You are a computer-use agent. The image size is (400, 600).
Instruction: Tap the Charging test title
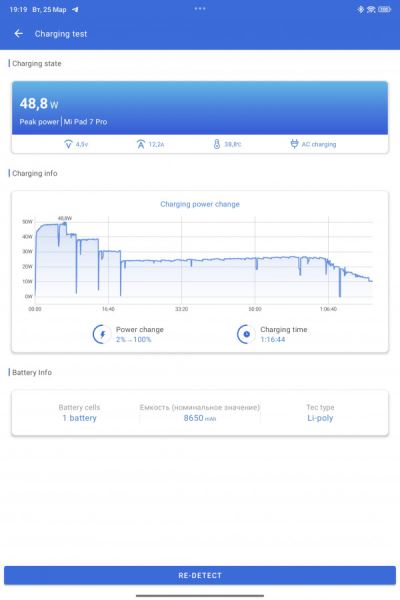(61, 34)
